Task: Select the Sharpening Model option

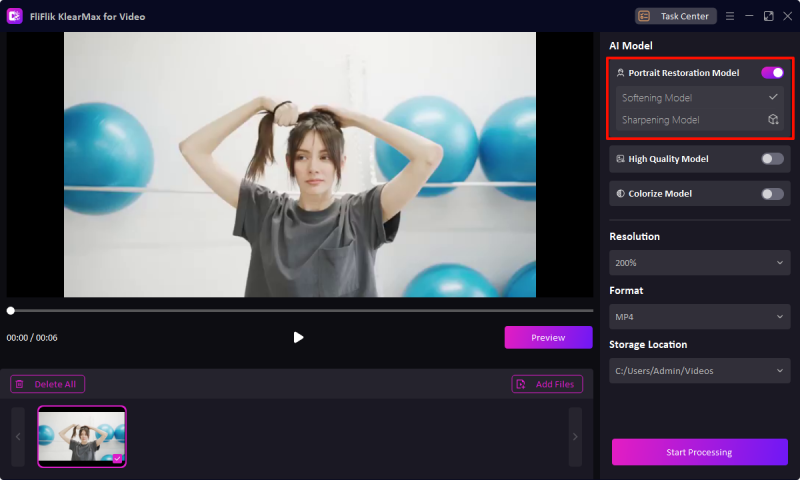Action: click(x=660, y=120)
